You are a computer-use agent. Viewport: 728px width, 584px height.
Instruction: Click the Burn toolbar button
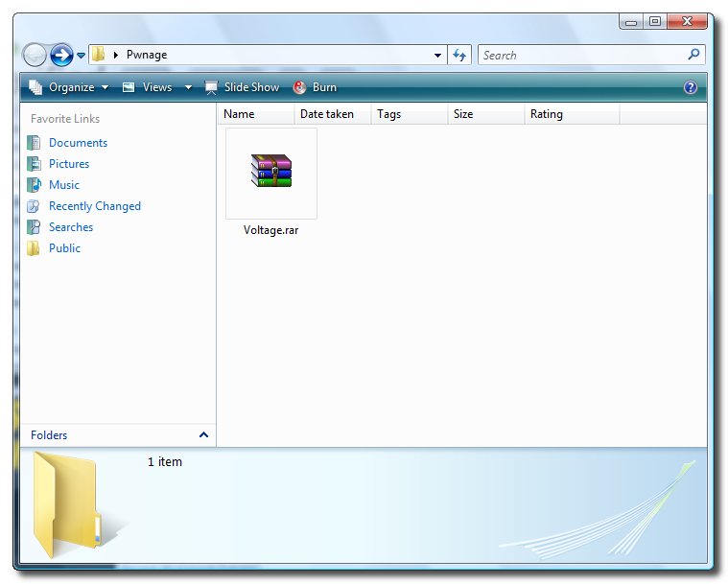[316, 87]
